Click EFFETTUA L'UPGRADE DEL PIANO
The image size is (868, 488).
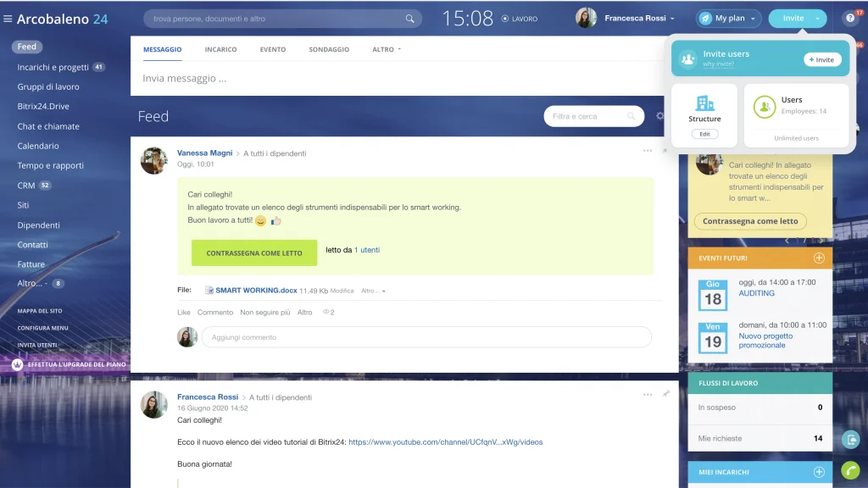(x=76, y=364)
